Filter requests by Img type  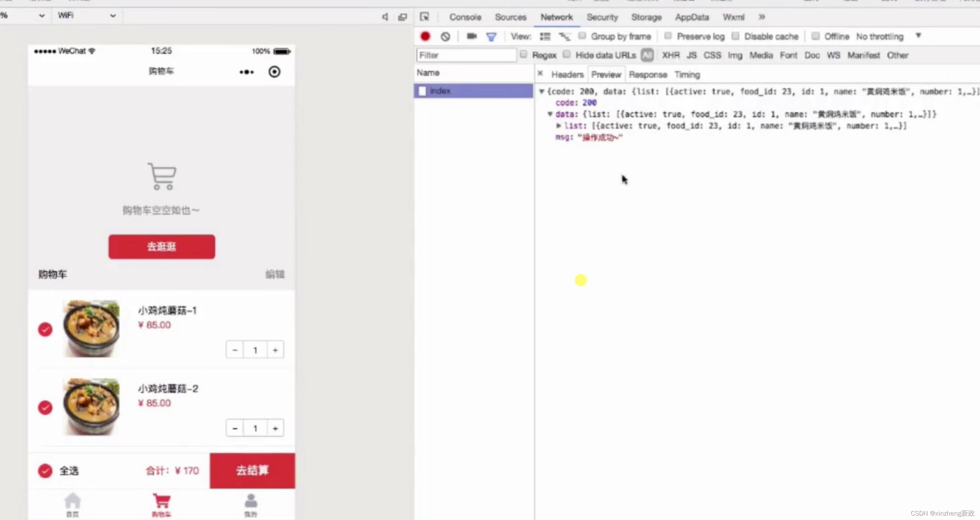[x=735, y=55]
